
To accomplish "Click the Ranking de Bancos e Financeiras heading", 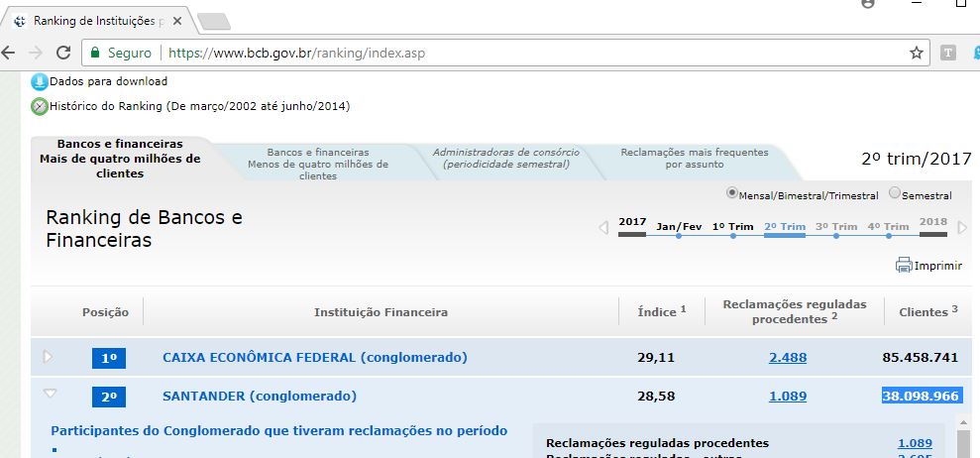I will coord(145,228).
